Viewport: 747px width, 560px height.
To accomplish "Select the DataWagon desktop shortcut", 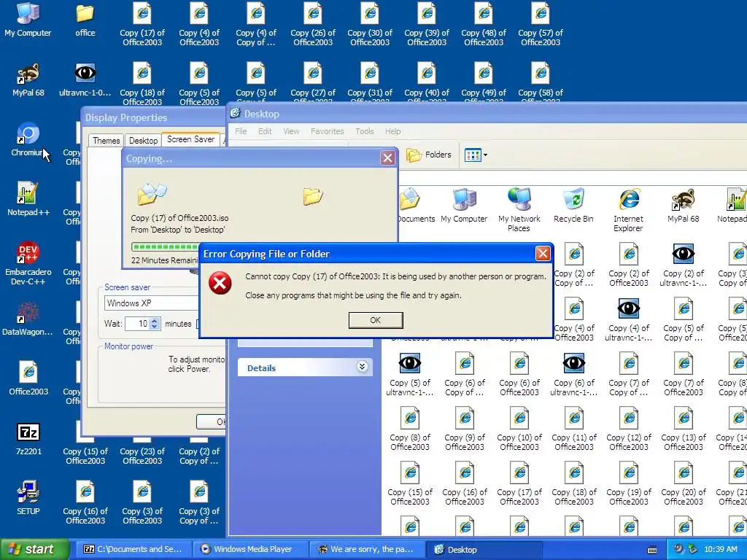I will click(x=28, y=319).
